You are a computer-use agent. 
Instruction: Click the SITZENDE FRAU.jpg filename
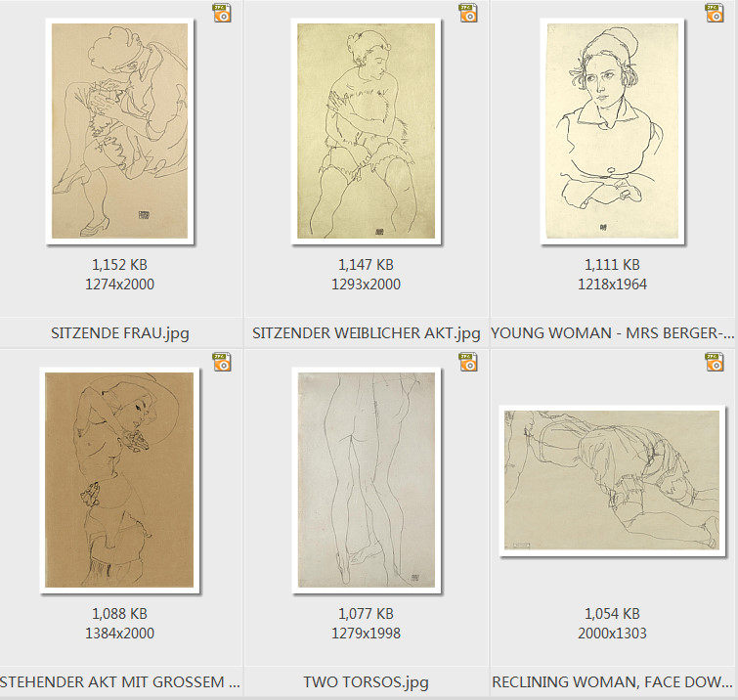(x=120, y=332)
